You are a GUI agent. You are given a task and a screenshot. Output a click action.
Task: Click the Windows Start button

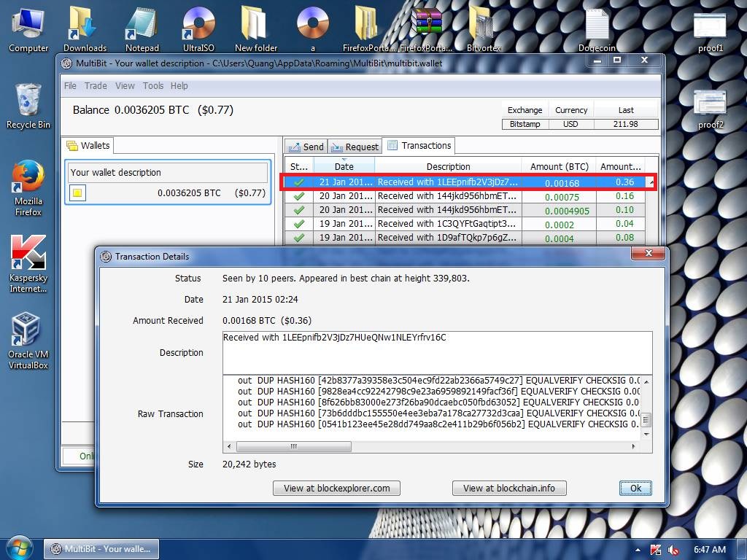coord(18,548)
